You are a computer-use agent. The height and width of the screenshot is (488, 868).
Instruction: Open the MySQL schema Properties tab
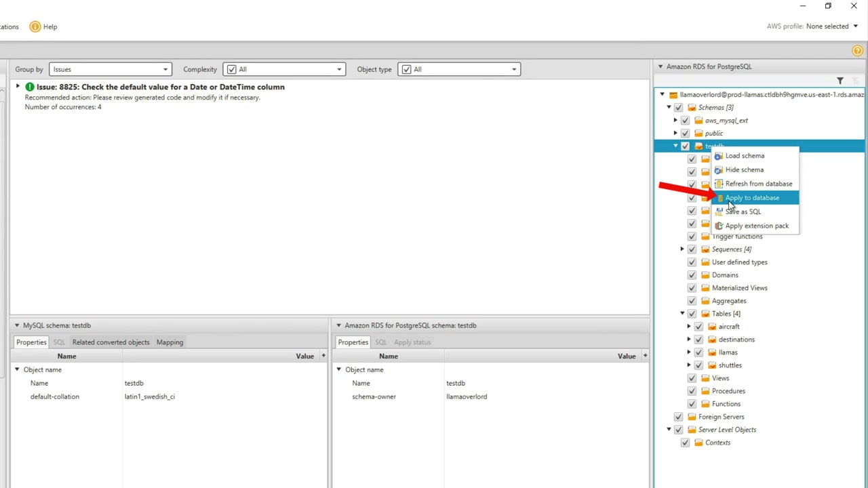[31, 342]
